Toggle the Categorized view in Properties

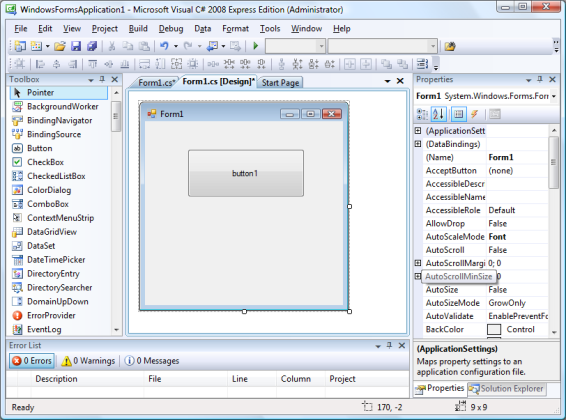[x=422, y=114]
